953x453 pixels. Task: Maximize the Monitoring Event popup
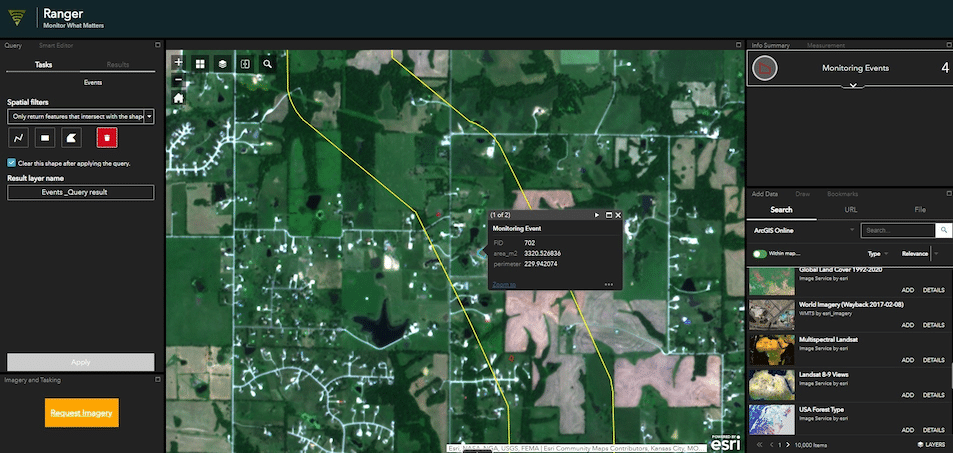tap(609, 215)
